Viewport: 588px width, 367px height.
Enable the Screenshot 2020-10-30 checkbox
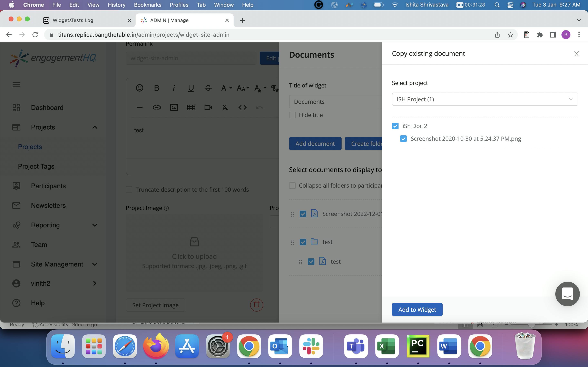tap(403, 138)
